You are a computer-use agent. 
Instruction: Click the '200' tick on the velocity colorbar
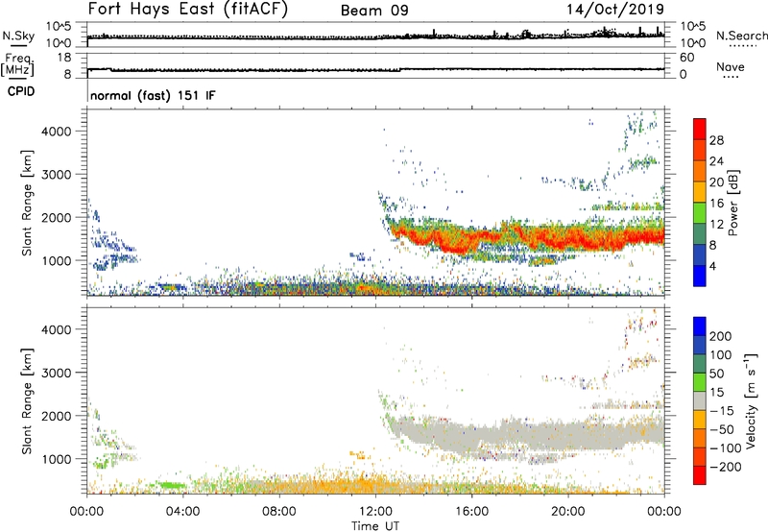point(720,336)
